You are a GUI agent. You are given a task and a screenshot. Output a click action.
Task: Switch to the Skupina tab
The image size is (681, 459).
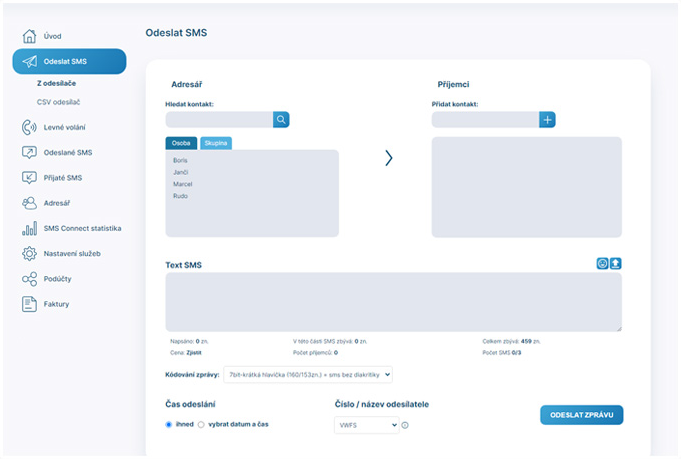pyautogui.click(x=216, y=143)
